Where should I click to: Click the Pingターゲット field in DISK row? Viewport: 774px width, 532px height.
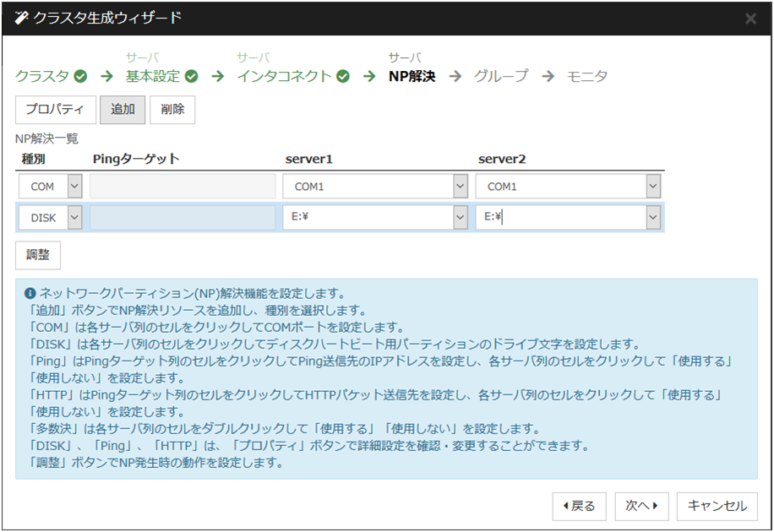(x=183, y=218)
